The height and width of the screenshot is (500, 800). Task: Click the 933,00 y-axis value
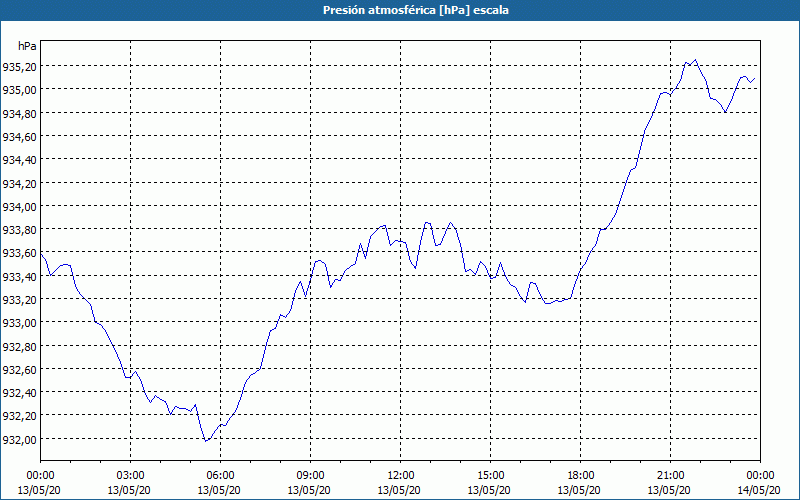(19, 323)
